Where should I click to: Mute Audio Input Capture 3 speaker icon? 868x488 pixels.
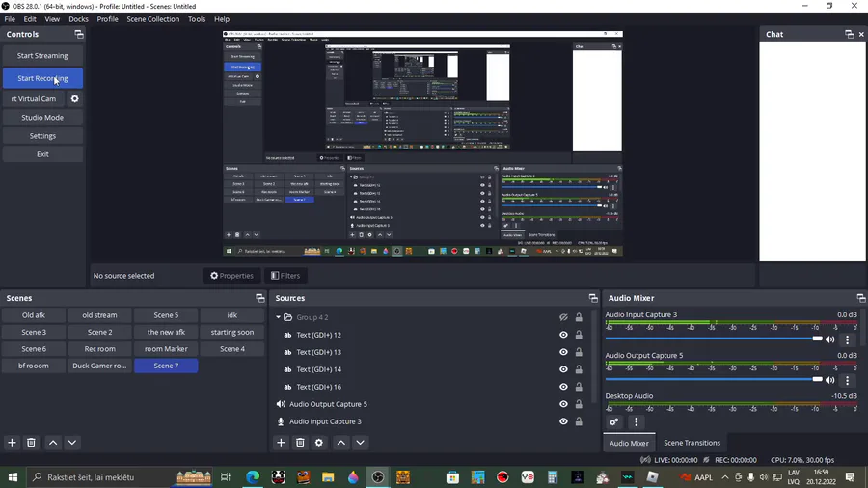click(829, 339)
